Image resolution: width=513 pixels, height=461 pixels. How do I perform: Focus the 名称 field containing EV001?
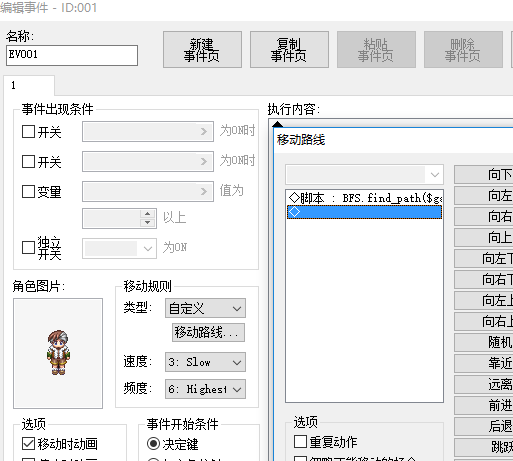(72, 55)
